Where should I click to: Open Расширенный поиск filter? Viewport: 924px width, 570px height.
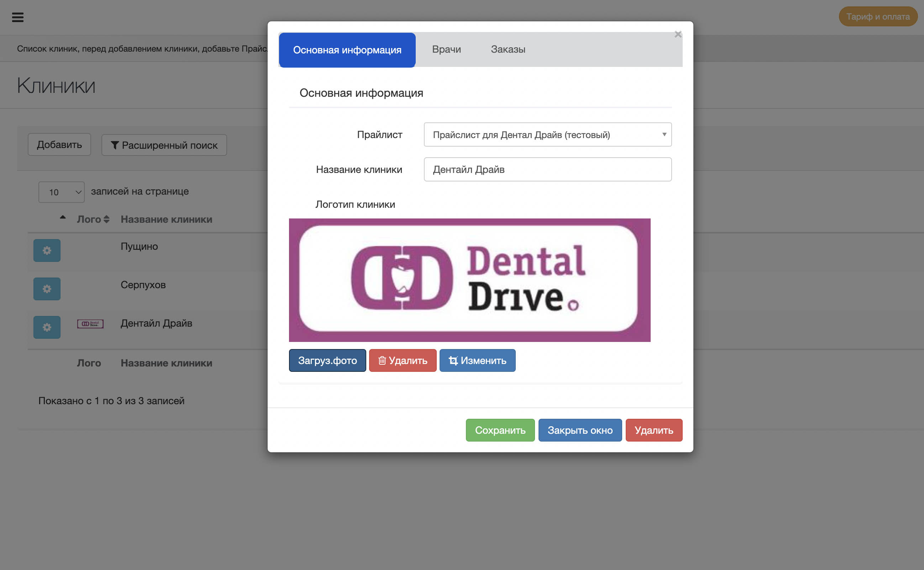point(164,145)
